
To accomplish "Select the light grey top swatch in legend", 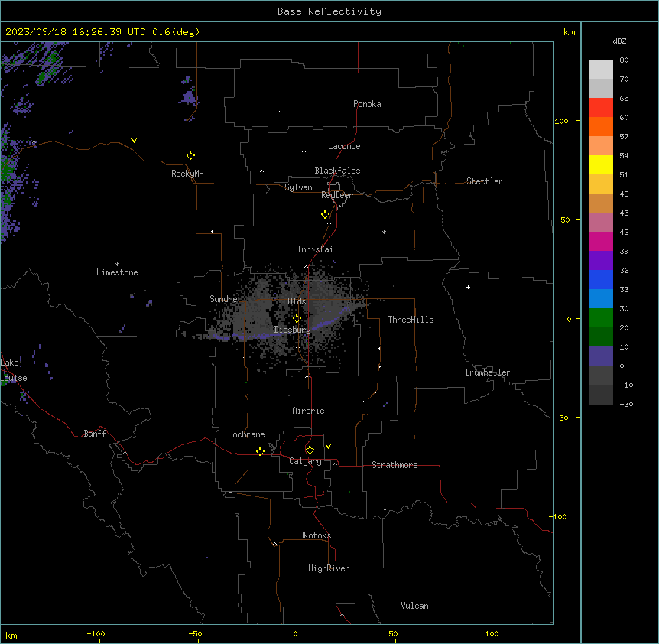I will click(601, 70).
